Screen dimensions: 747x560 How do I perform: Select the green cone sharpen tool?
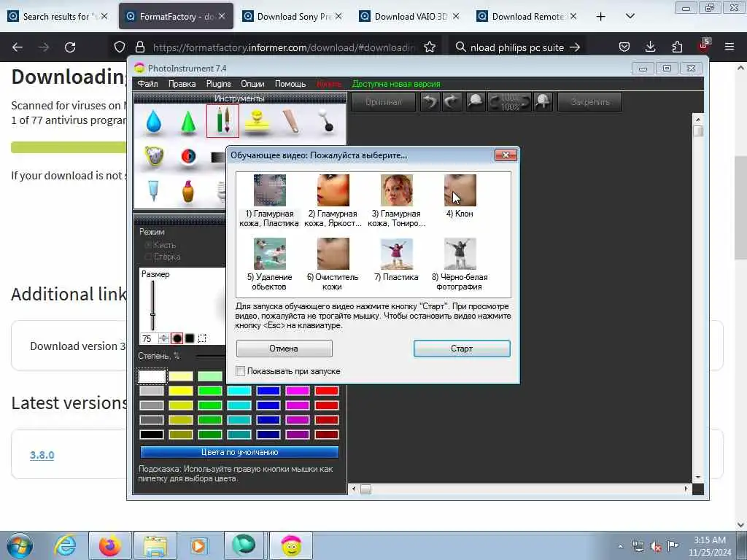click(189, 122)
